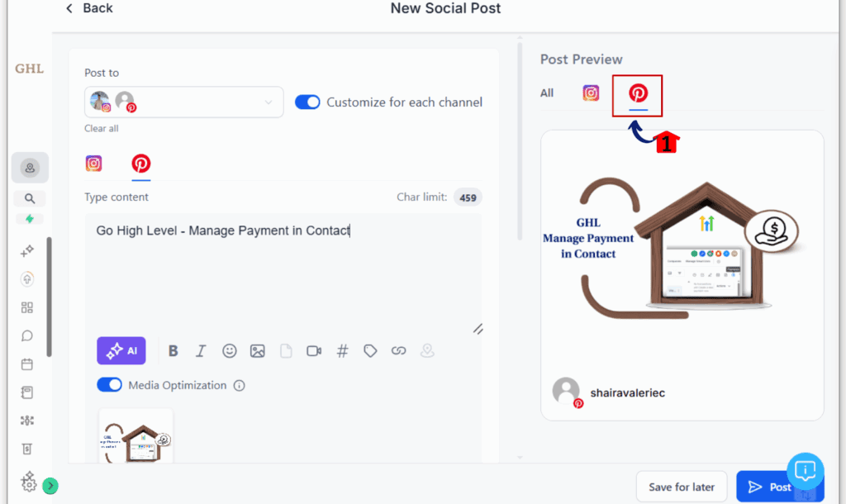Image resolution: width=846 pixels, height=504 pixels.
Task: Open Conversations chat bubble in sidebar
Action: [x=27, y=335]
